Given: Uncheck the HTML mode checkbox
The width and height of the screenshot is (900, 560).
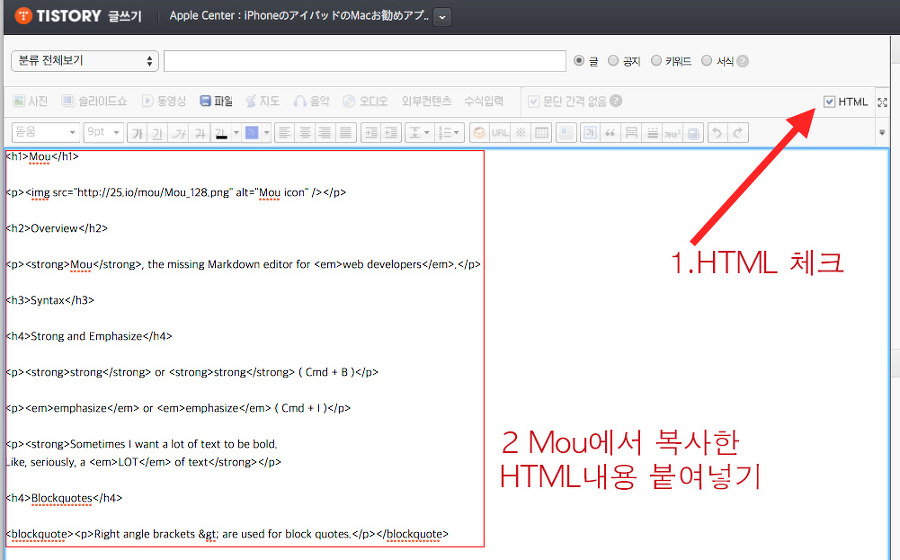Looking at the screenshot, I should tap(829, 102).
